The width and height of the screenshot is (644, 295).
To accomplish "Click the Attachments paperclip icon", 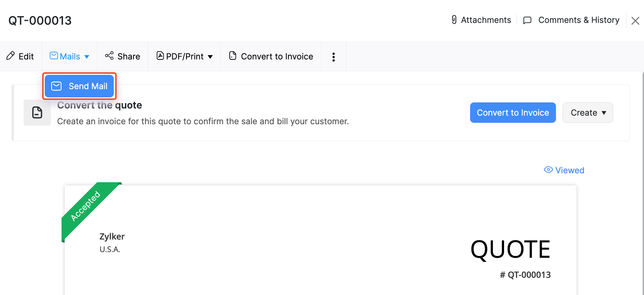I will point(454,20).
